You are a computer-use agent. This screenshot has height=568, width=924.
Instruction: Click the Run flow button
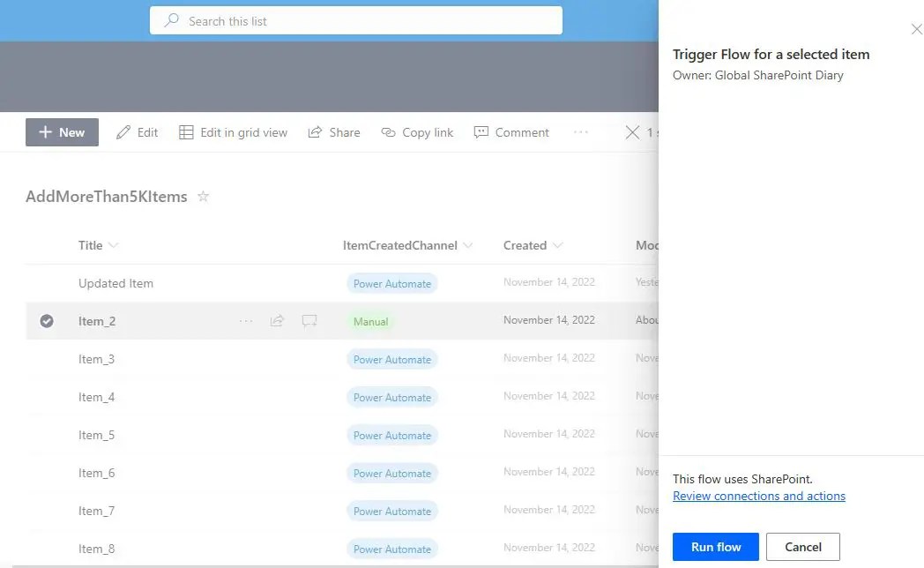tap(715, 547)
